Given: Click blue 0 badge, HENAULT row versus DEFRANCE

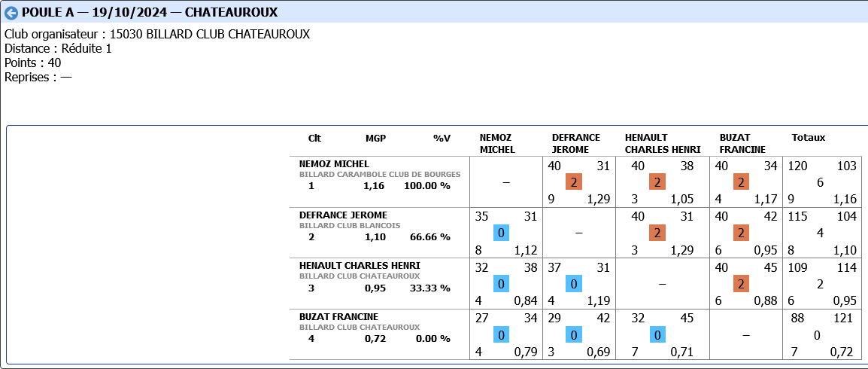Looking at the screenshot, I should point(574,284).
